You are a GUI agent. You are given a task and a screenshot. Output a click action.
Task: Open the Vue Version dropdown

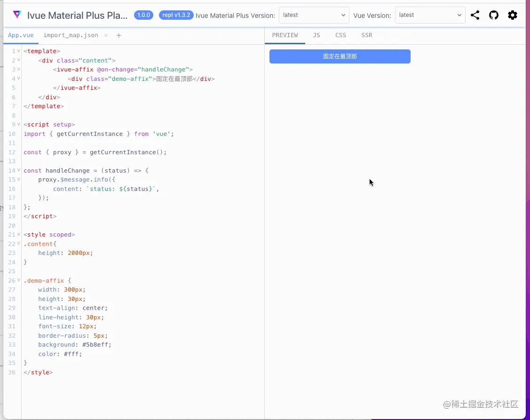pyautogui.click(x=430, y=15)
